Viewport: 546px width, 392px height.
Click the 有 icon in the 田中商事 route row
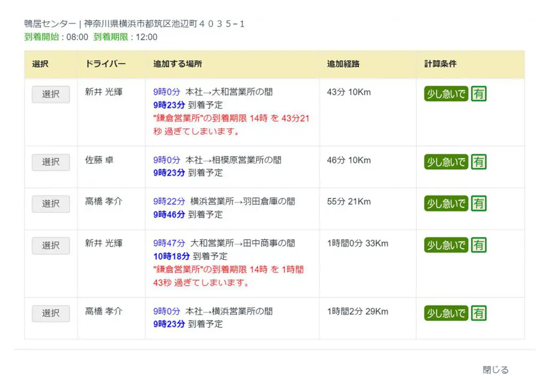(x=478, y=245)
